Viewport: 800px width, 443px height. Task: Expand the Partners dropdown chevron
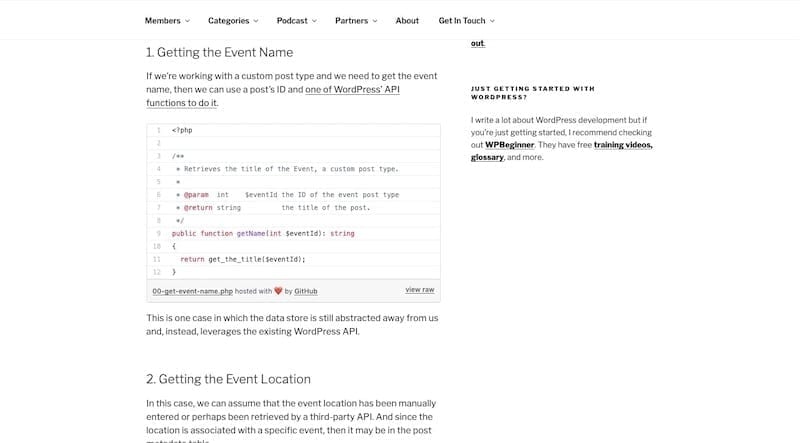[375, 21]
